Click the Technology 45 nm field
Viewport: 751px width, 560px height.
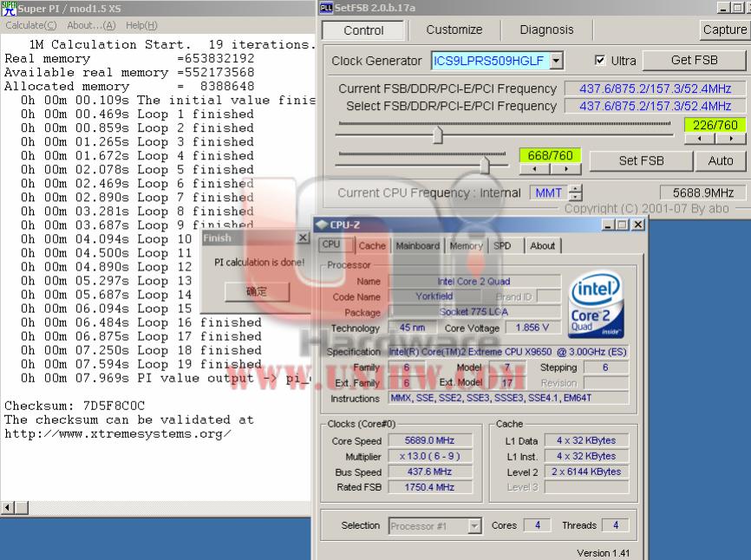[412, 328]
